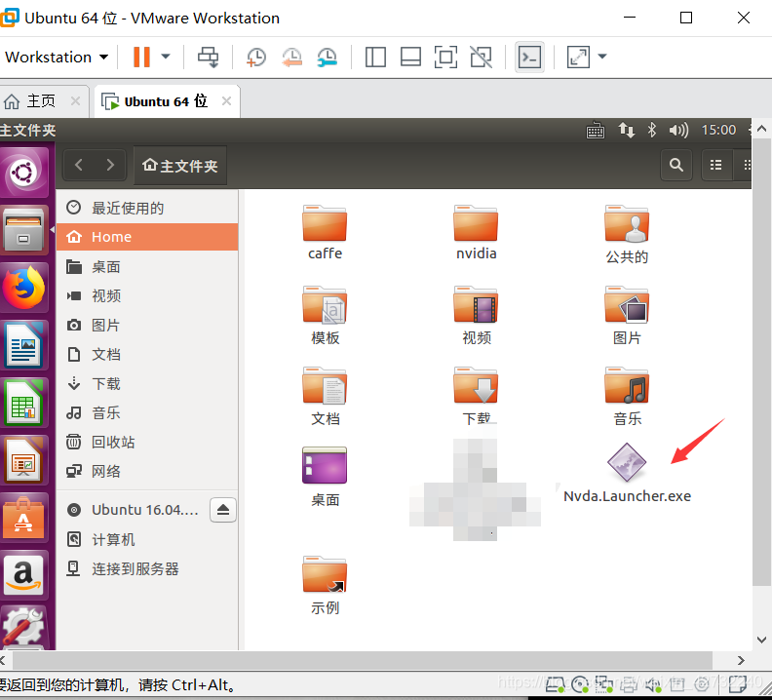Open LibreOffice Impress

23,460
